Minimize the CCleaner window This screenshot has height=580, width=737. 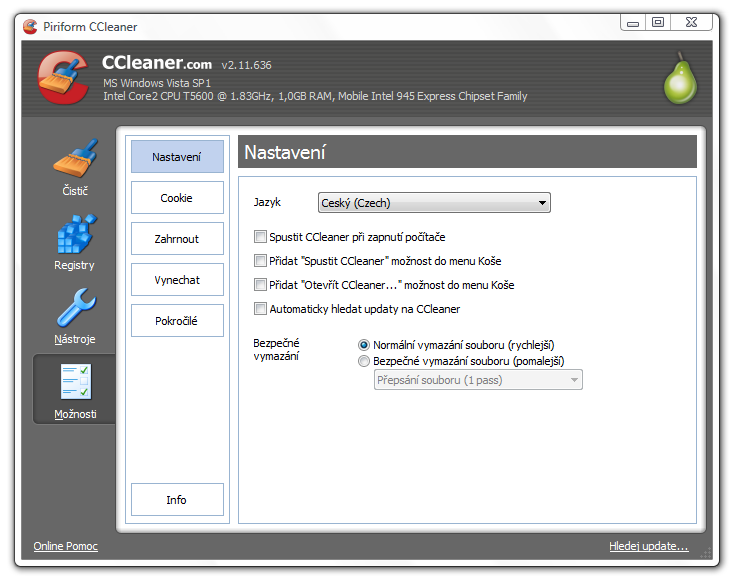point(633,23)
